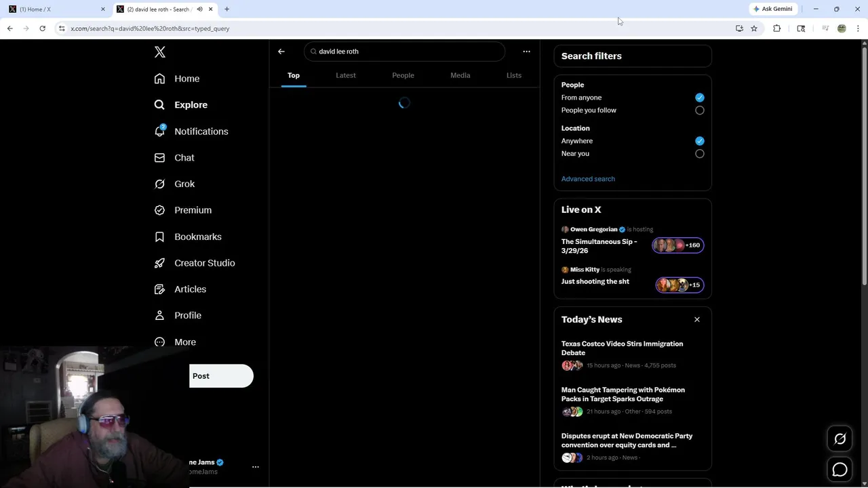Open Articles in the sidebar

click(180, 289)
